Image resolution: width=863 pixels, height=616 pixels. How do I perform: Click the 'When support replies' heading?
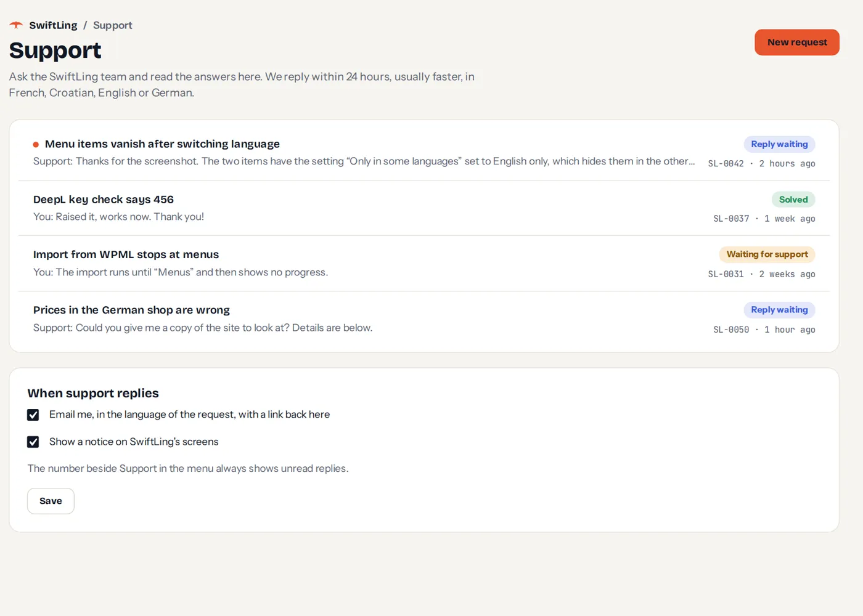pyautogui.click(x=93, y=393)
